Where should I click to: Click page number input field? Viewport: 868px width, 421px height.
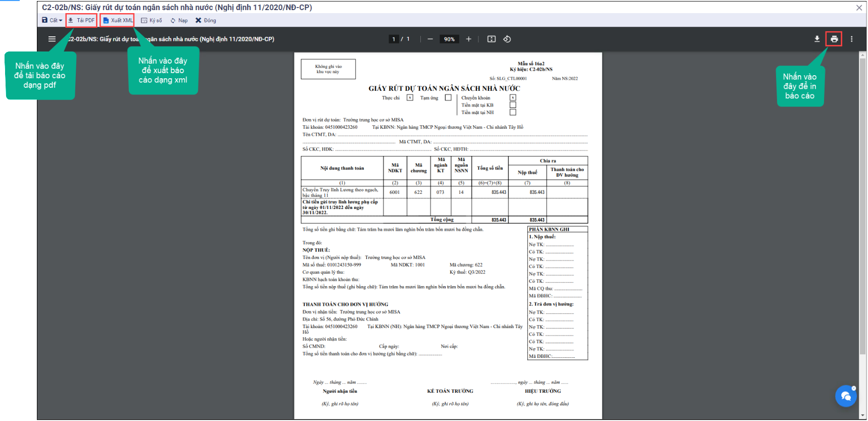(x=394, y=39)
